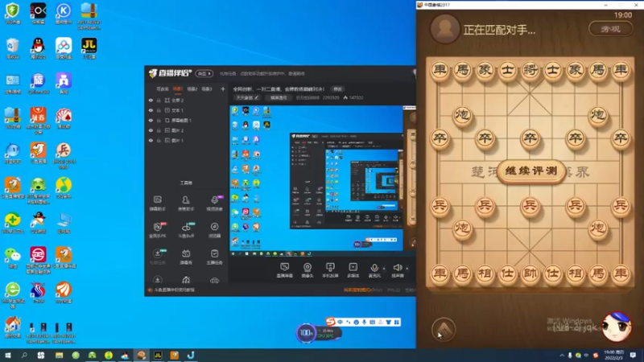Select the 全屏 2 layer row
The height and width of the screenshot is (362, 644).
(186, 100)
